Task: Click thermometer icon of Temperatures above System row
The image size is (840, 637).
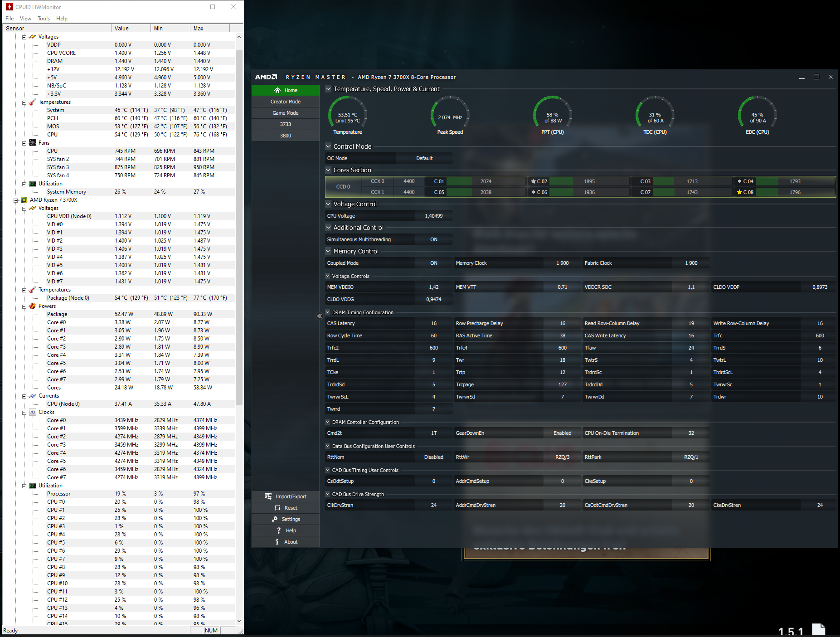Action: pos(33,102)
